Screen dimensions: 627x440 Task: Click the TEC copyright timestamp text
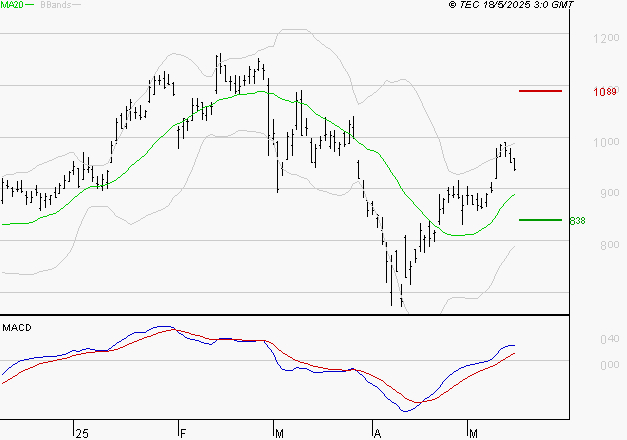pyautogui.click(x=511, y=5)
